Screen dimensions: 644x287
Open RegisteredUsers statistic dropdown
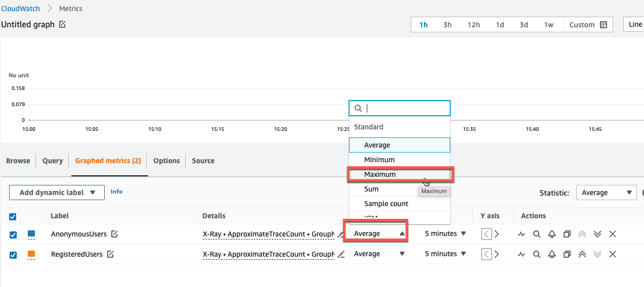pyautogui.click(x=379, y=254)
